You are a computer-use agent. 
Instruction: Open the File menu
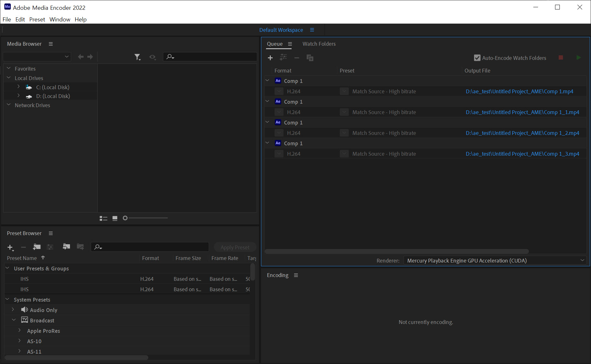(7, 19)
